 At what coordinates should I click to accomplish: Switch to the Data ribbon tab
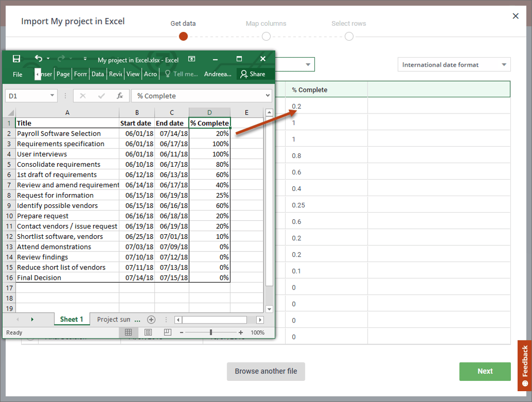click(x=97, y=74)
